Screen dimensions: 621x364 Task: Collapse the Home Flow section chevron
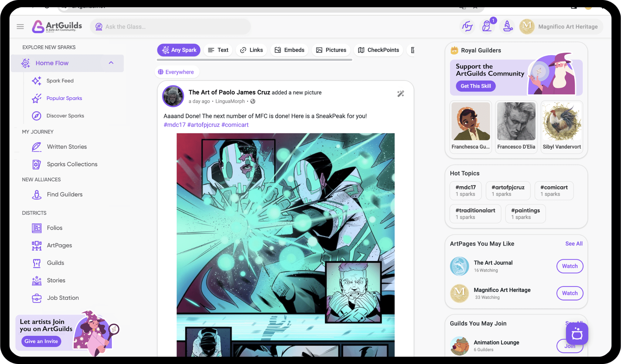[x=111, y=63]
